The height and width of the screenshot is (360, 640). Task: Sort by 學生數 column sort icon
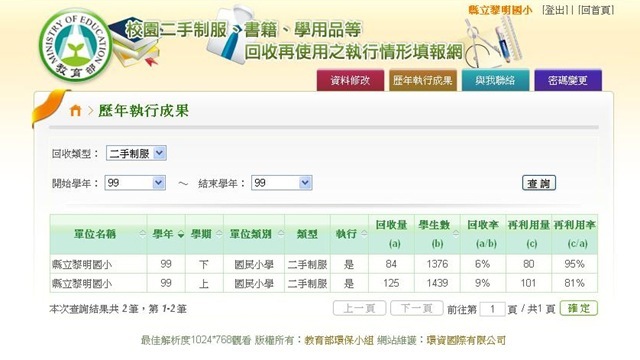[x=456, y=234]
